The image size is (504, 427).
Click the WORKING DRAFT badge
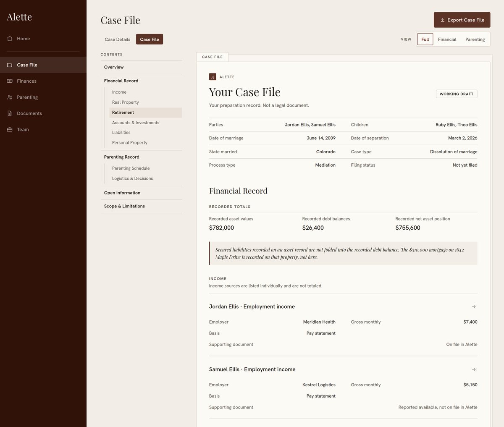pyautogui.click(x=457, y=94)
